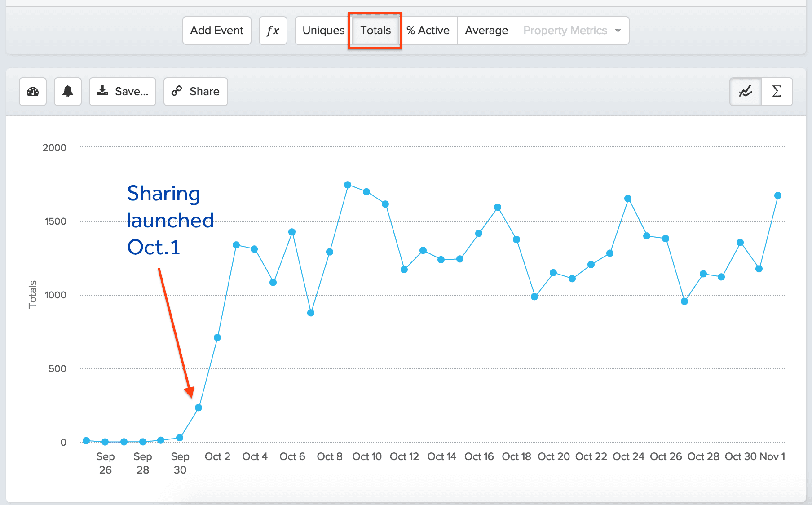Click the Add Event button
812x505 pixels.
[x=216, y=30]
